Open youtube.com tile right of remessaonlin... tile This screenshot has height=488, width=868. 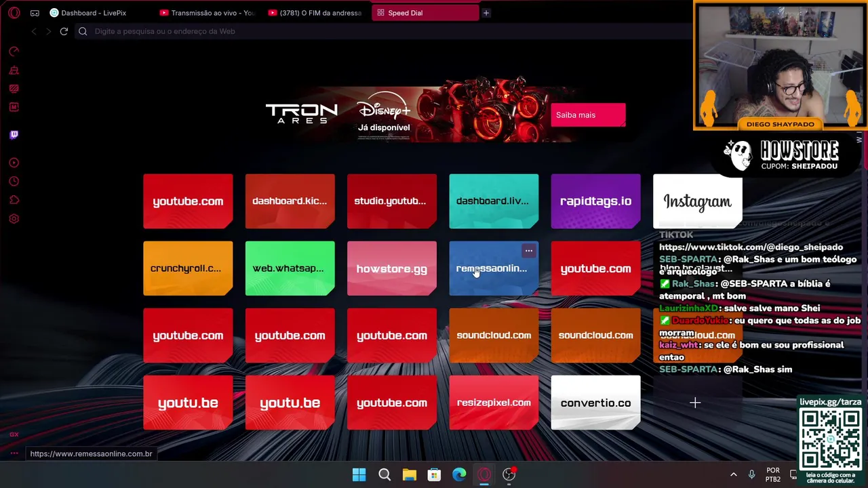(595, 268)
